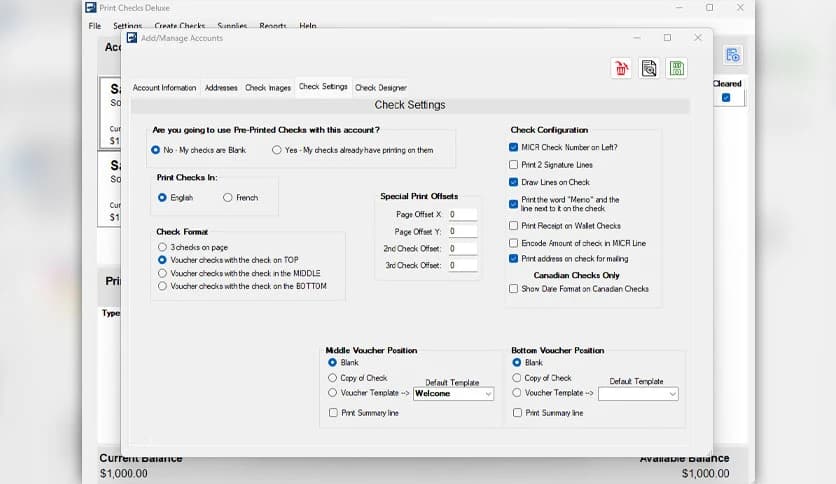836x484 pixels.
Task: Open the Help menu
Action: (308, 26)
